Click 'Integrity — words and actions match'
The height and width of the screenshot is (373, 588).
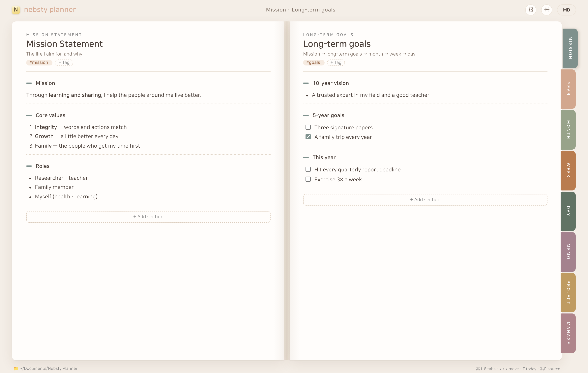point(81,127)
